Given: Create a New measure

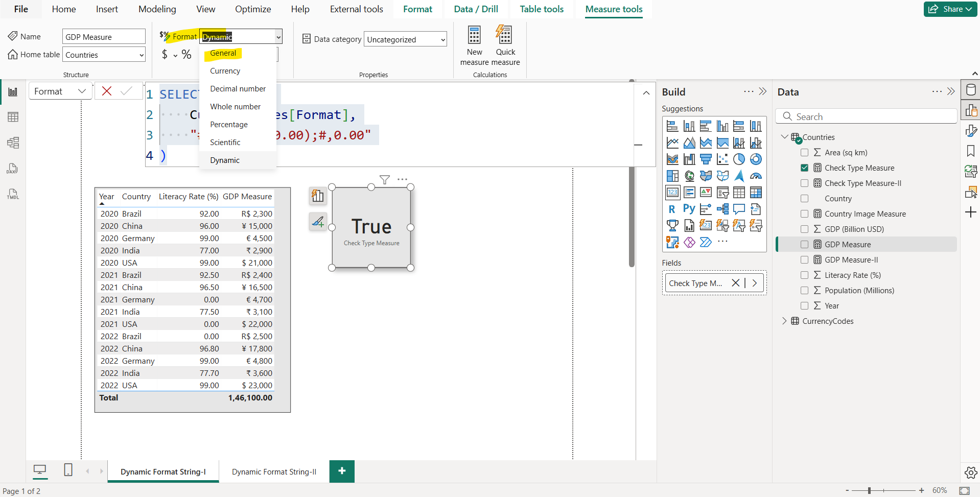Looking at the screenshot, I should [474, 45].
